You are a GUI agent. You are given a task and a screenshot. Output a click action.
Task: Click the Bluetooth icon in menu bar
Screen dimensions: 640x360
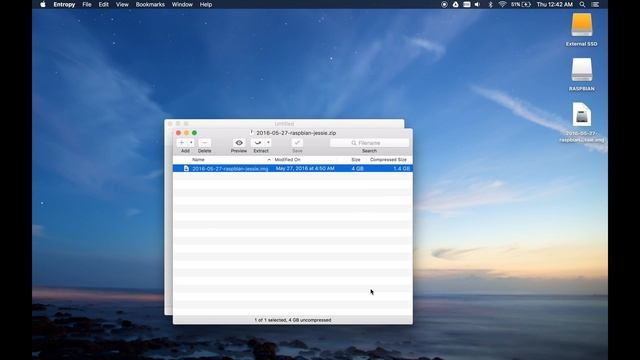pos(491,4)
